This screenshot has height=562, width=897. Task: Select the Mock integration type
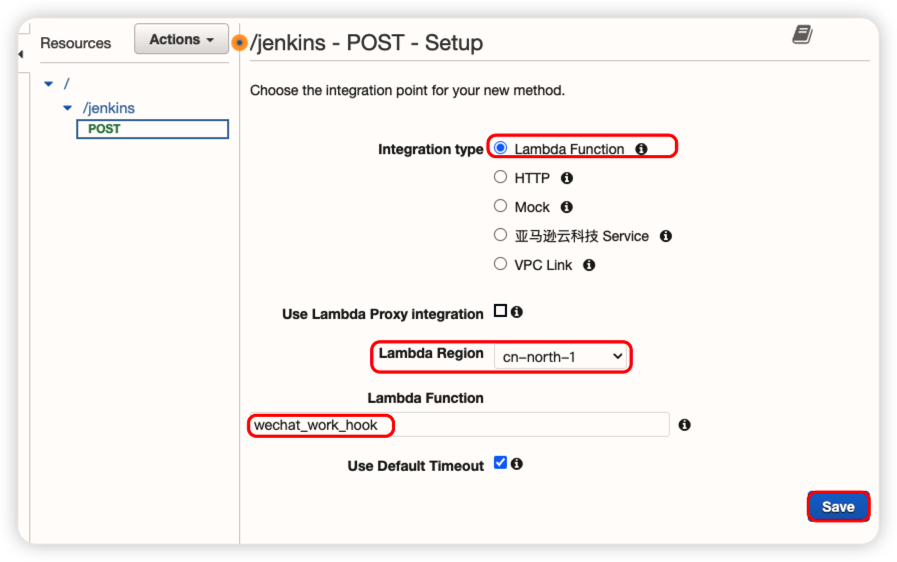tap(501, 206)
